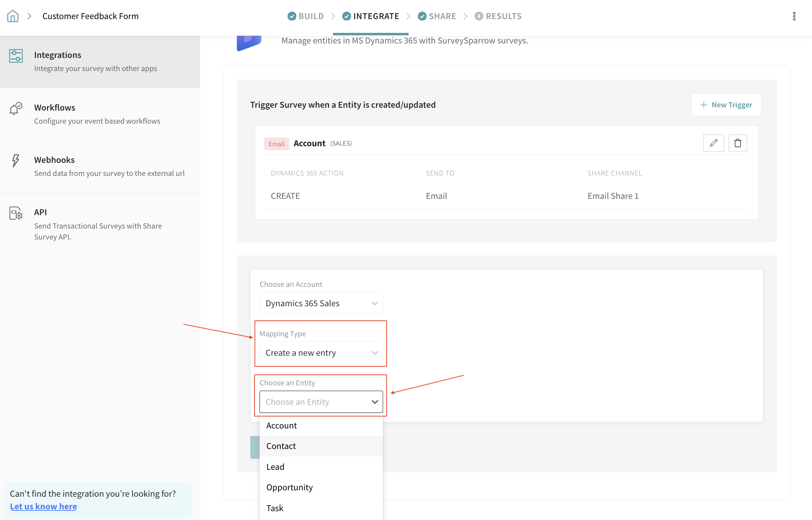
Task: Click the New Trigger button
Action: [x=726, y=105]
